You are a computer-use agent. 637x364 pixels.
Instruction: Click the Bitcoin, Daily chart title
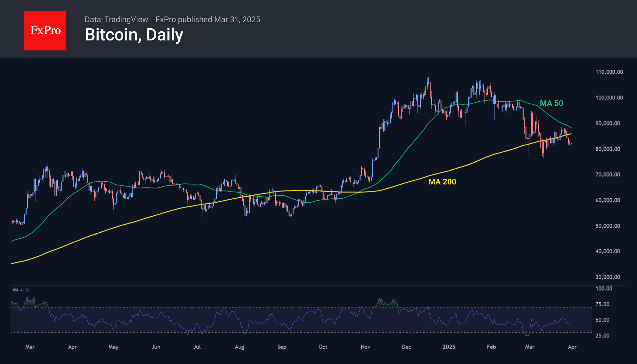(134, 35)
